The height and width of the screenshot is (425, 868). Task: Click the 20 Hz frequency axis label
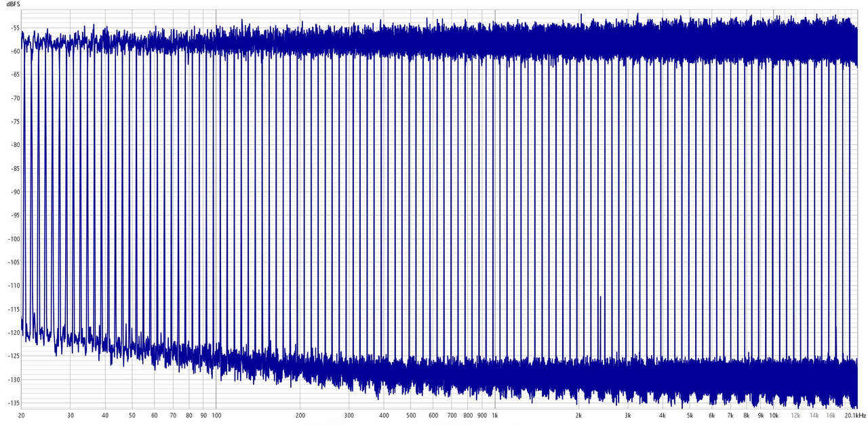click(x=22, y=415)
